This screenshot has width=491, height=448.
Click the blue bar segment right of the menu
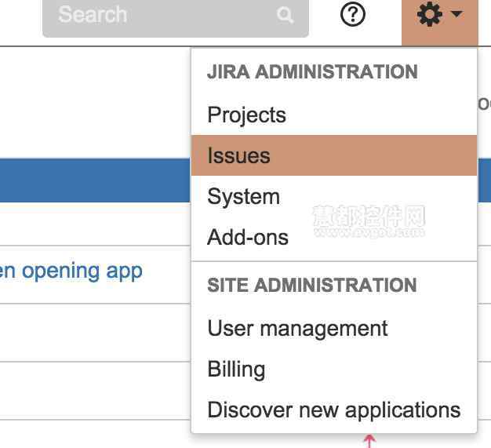[485, 180]
